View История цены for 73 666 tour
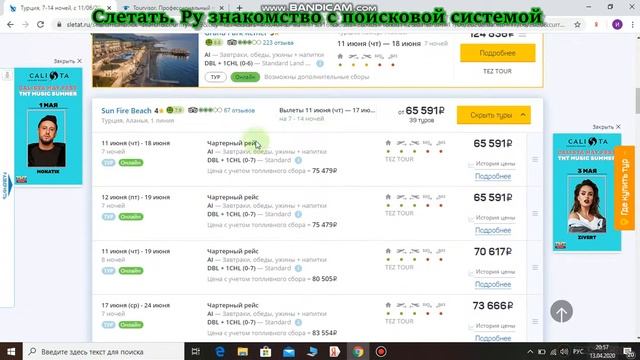The height and width of the screenshot is (360, 640). [495, 326]
